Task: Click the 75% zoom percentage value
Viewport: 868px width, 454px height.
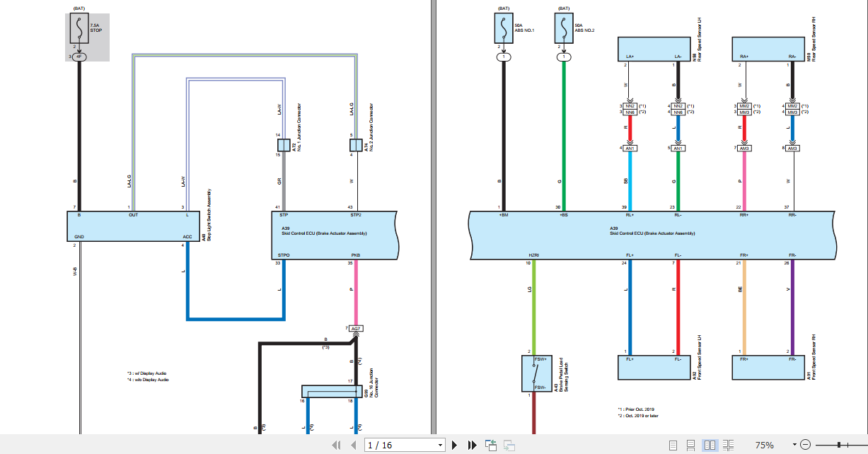Action: [764, 445]
